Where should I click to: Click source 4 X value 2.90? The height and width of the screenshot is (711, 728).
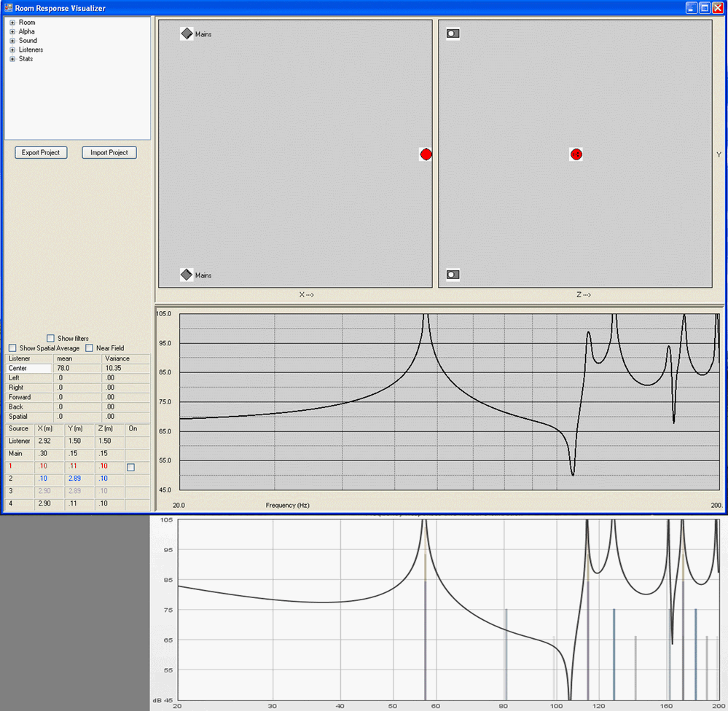click(x=44, y=503)
